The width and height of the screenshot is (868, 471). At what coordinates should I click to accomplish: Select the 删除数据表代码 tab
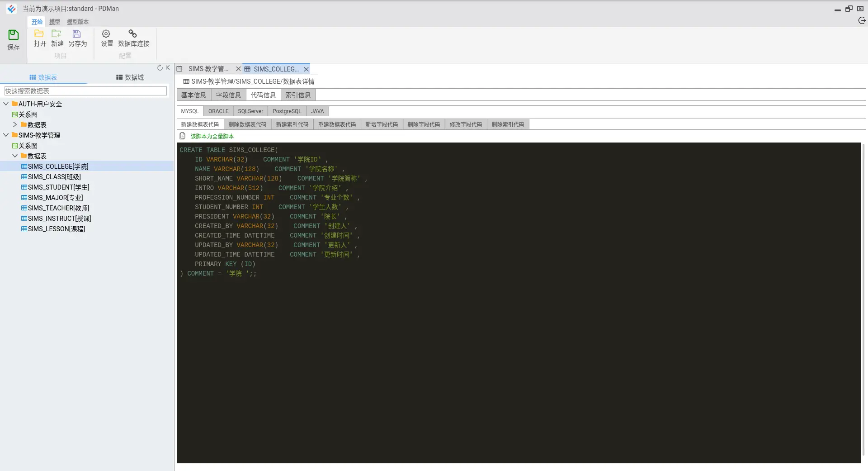(x=247, y=124)
